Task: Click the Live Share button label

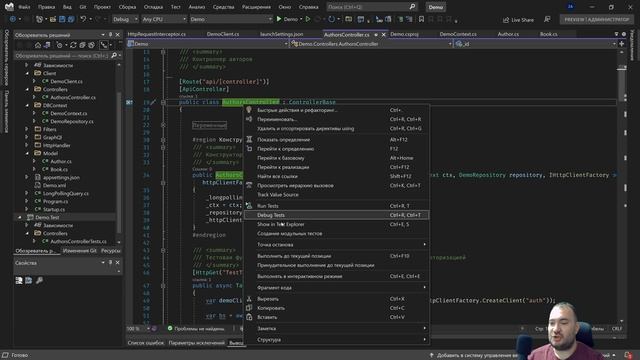Action: (x=522, y=20)
